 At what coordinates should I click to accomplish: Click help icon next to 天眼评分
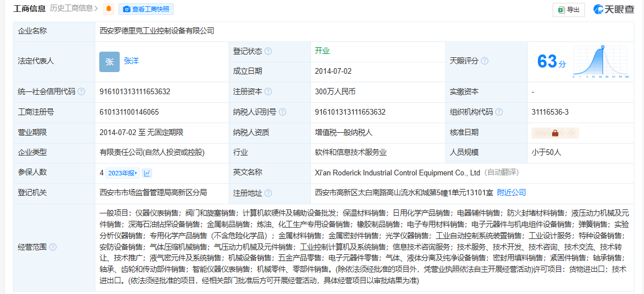pyautogui.click(x=485, y=61)
